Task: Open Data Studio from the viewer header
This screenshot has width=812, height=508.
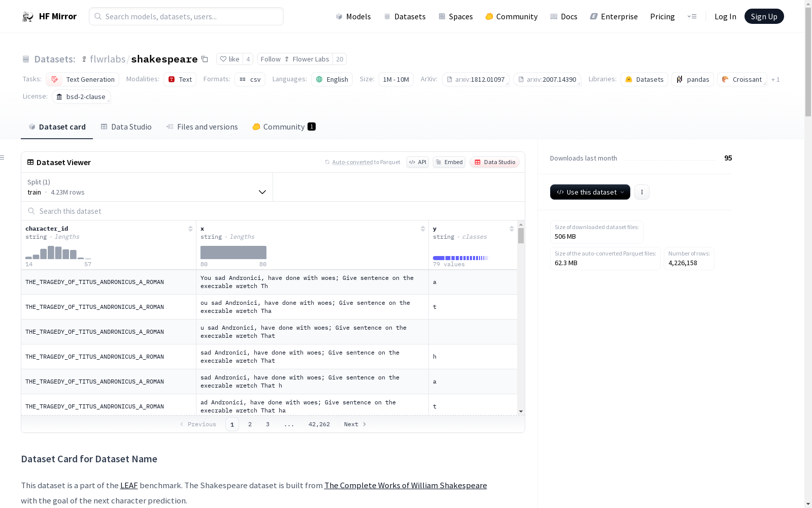Action: (495, 162)
